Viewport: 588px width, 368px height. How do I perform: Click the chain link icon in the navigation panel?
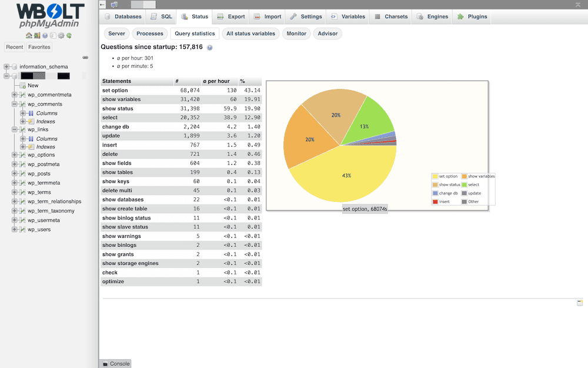[x=85, y=58]
